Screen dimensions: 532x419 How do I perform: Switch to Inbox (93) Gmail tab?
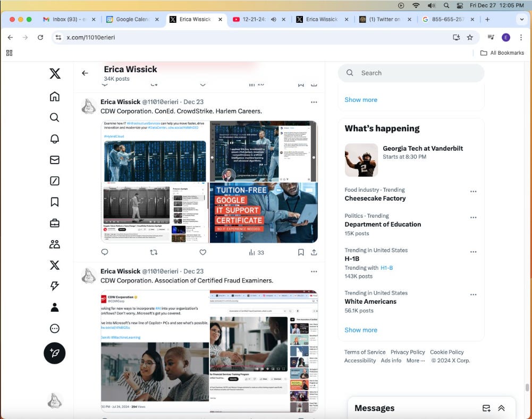(69, 19)
